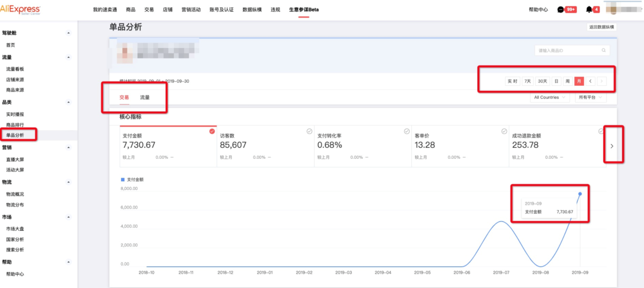644x288 pixels.
Task: Show more metrics with right chevron
Action: pyautogui.click(x=612, y=146)
